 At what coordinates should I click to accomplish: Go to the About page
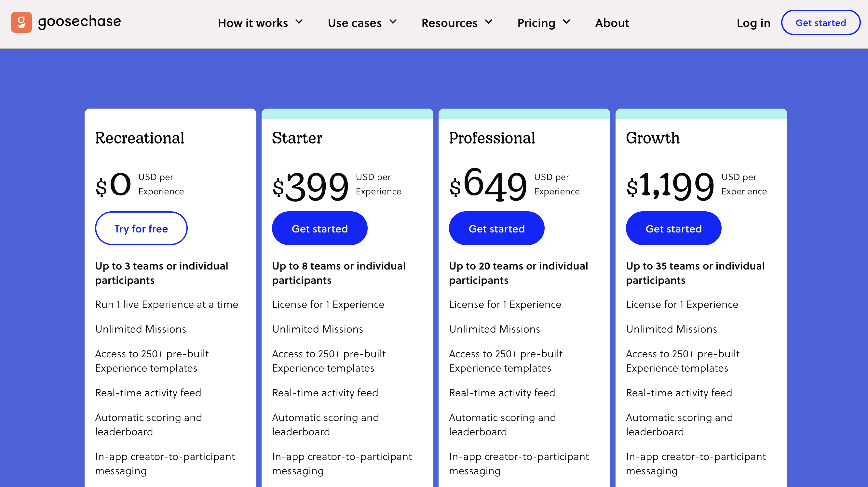click(x=612, y=23)
